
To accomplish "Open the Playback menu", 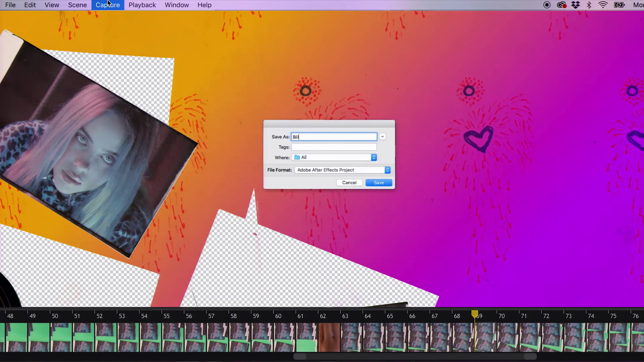I will pos(142,5).
